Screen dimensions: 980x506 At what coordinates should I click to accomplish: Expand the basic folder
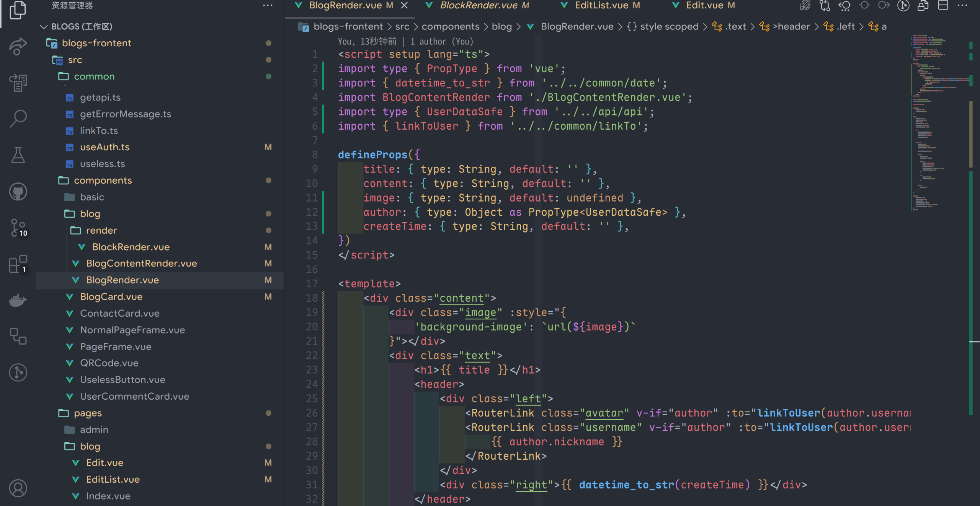pos(92,197)
